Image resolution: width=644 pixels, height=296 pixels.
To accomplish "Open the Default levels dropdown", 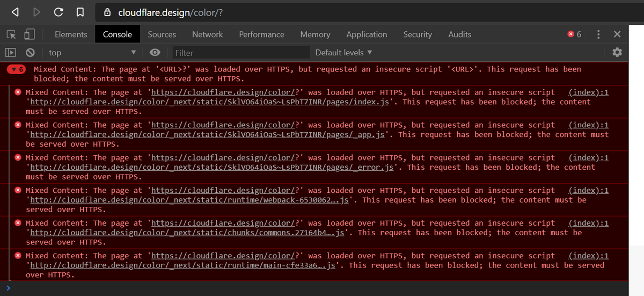I will pos(343,53).
